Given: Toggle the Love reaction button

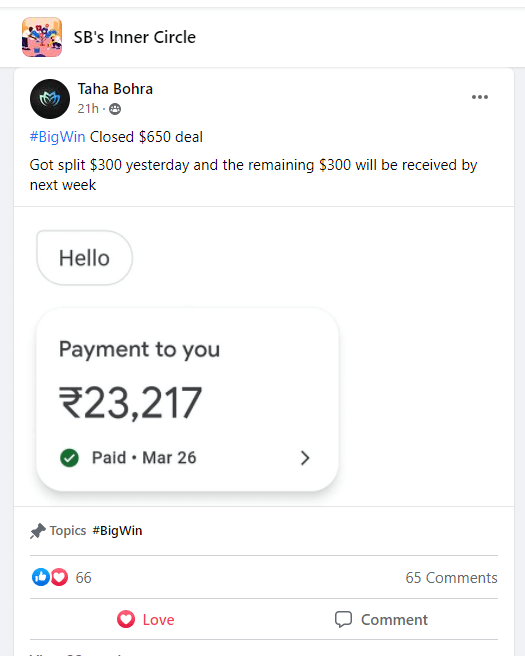Looking at the screenshot, I should [146, 619].
